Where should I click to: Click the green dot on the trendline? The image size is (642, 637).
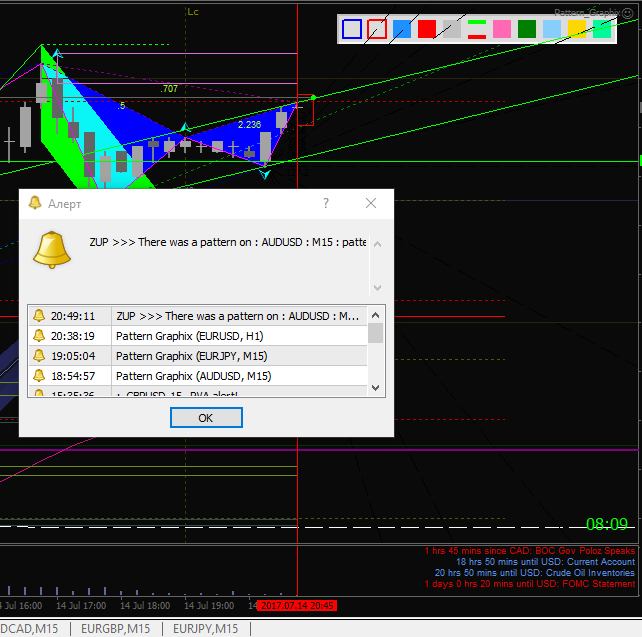click(x=313, y=97)
